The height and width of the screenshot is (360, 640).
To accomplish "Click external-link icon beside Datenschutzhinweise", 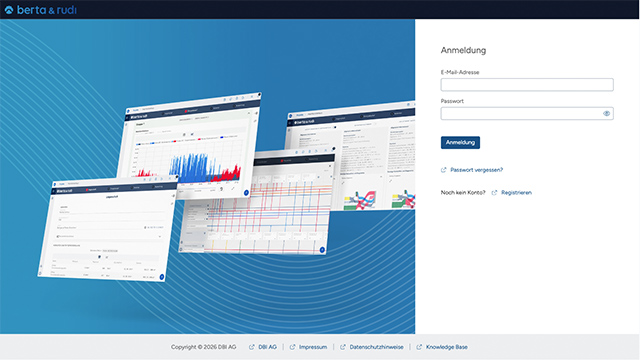I will pos(343,347).
